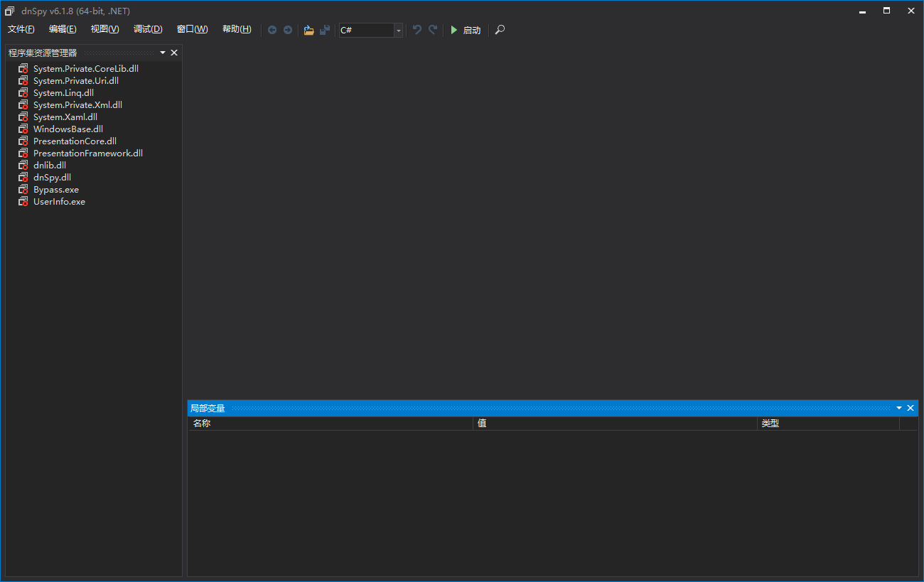Click the assembly icon beside System.Private.Xml.dll
Screen dimensions: 924x582
pyautogui.click(x=23, y=105)
